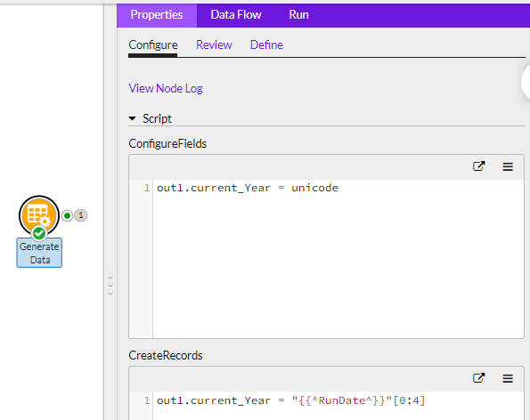Click the CreateRecords script code line
530x420 pixels.
tap(290, 400)
